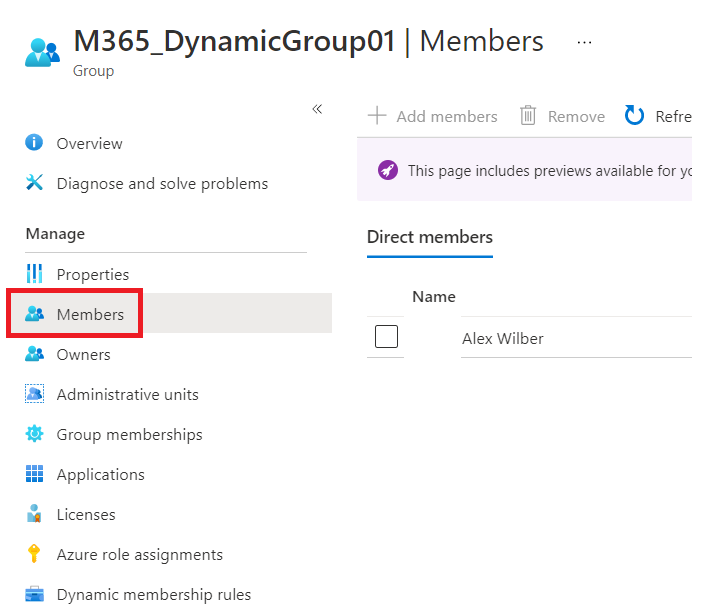The image size is (704, 615).
Task: Click the Licenses icon
Action: coord(34,514)
